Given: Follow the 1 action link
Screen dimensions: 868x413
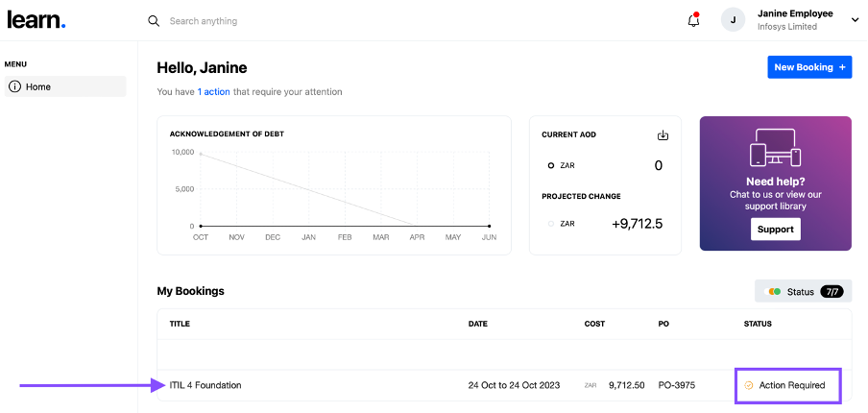Looking at the screenshot, I should (x=213, y=92).
